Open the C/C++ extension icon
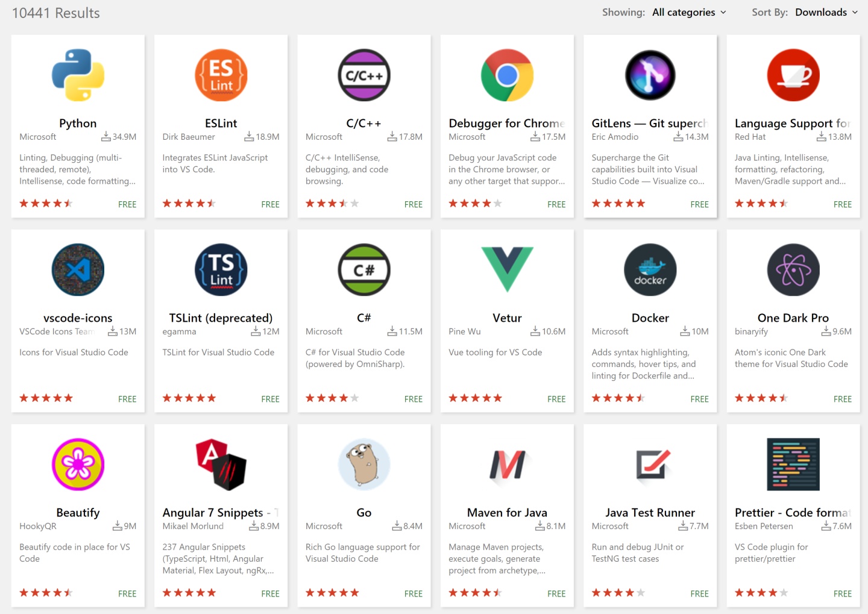The image size is (868, 614). click(364, 75)
